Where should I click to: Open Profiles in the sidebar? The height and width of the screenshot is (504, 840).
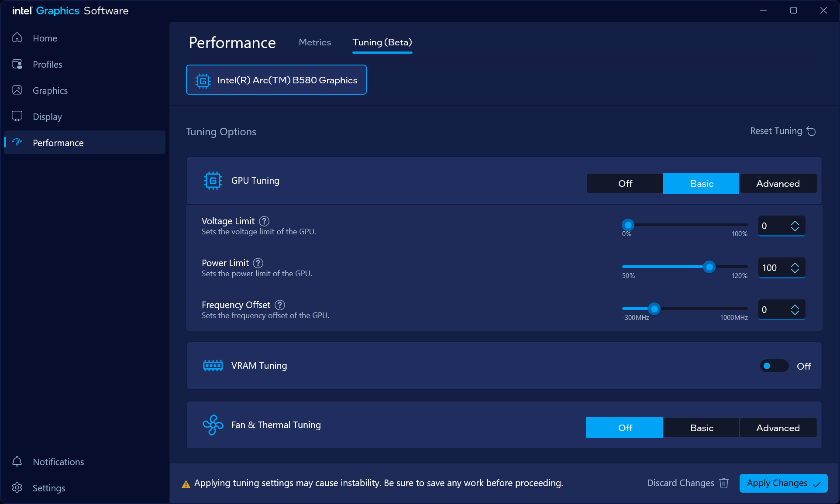point(85,64)
